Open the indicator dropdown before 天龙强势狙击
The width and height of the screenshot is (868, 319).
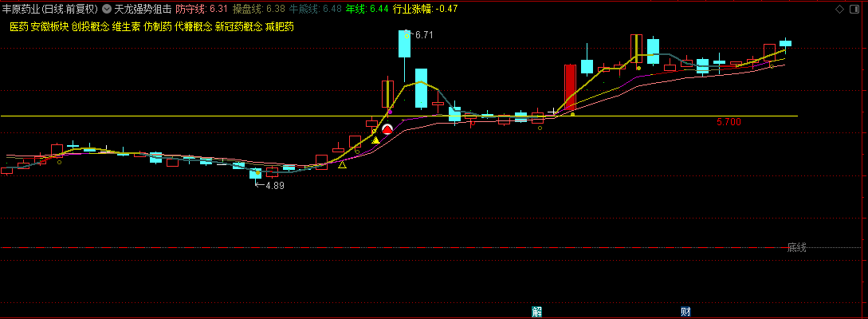click(106, 9)
